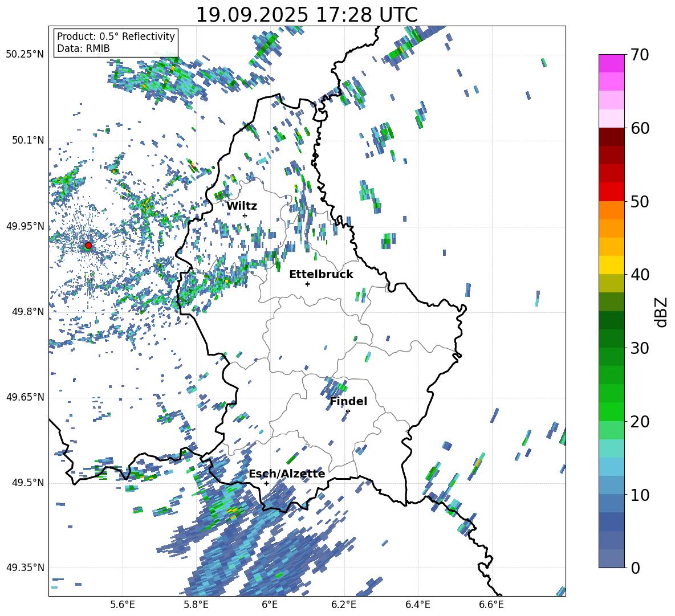Viewport: 675px width, 616px height.
Task: Click the 49.5°N latitude label
Action: (28, 483)
